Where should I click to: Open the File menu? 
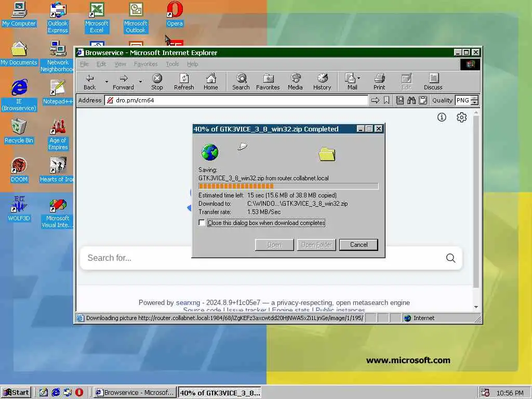84,64
